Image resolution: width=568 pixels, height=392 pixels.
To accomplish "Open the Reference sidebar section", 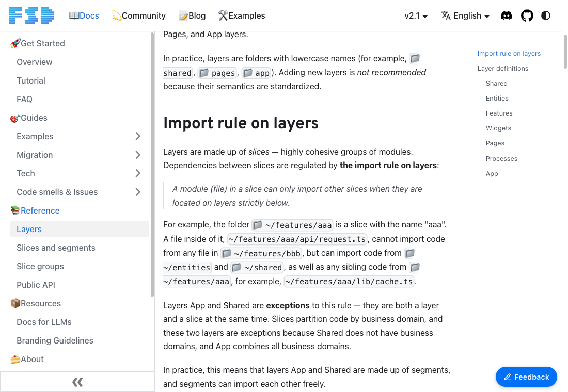I will click(x=35, y=210).
